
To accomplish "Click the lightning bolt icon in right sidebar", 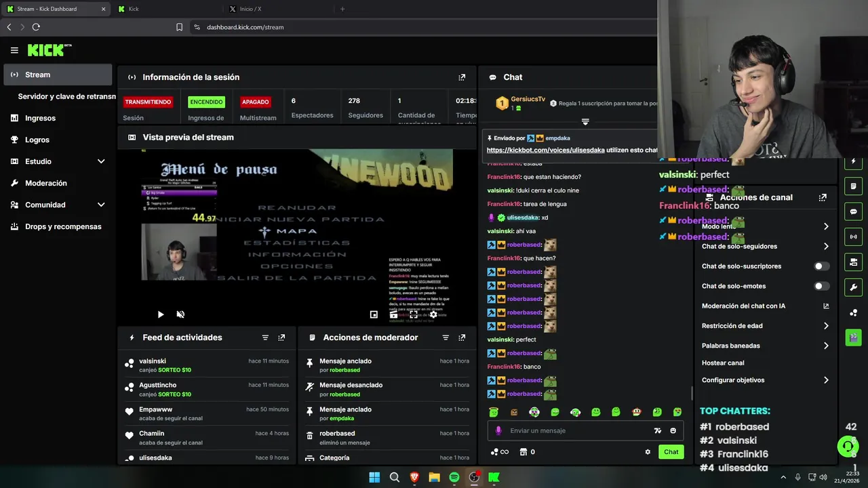I will [x=853, y=162].
